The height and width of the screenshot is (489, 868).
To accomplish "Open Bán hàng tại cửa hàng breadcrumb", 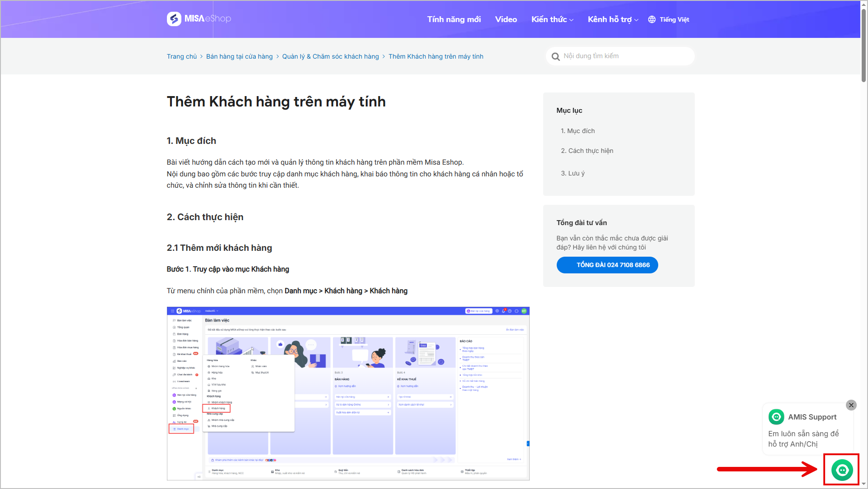I will point(240,56).
